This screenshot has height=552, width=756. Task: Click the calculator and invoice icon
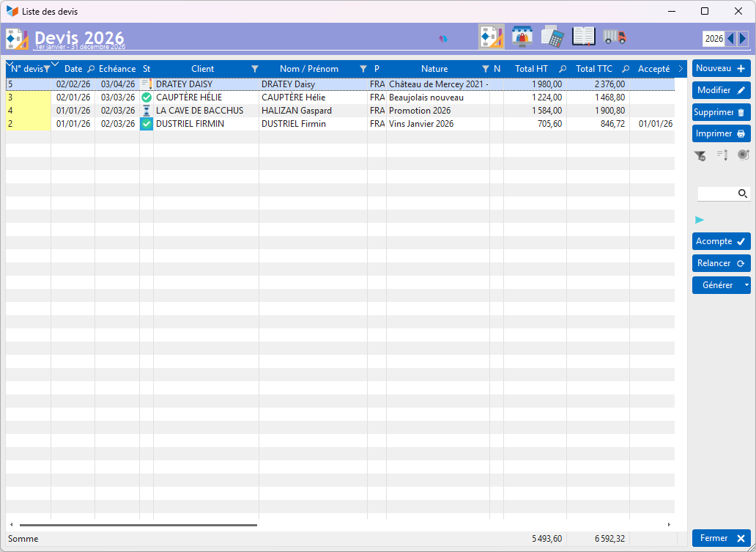[552, 37]
